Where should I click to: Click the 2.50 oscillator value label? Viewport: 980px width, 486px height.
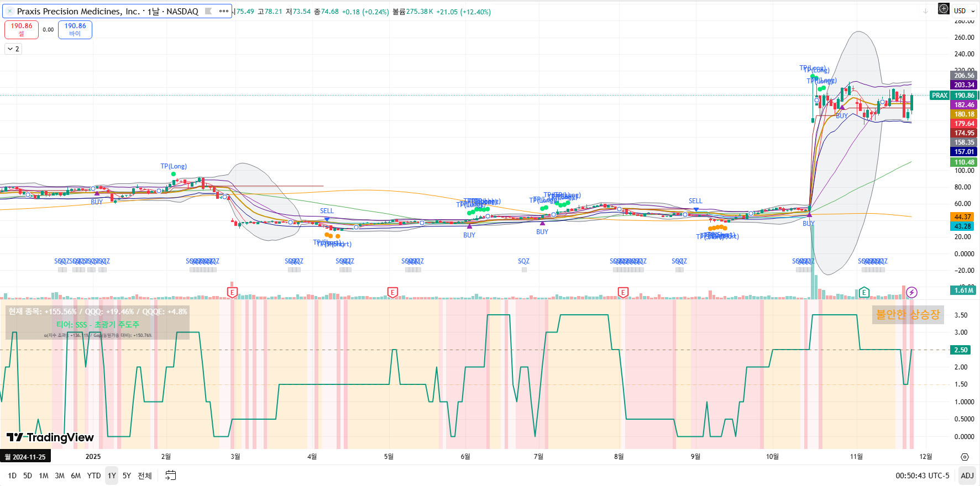pyautogui.click(x=961, y=350)
